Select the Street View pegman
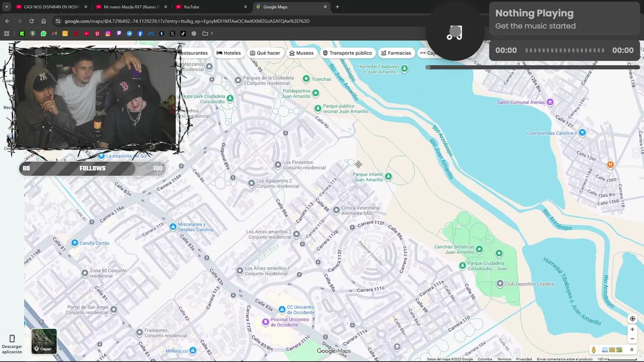Viewport: 644px width, 362px height. (594, 350)
